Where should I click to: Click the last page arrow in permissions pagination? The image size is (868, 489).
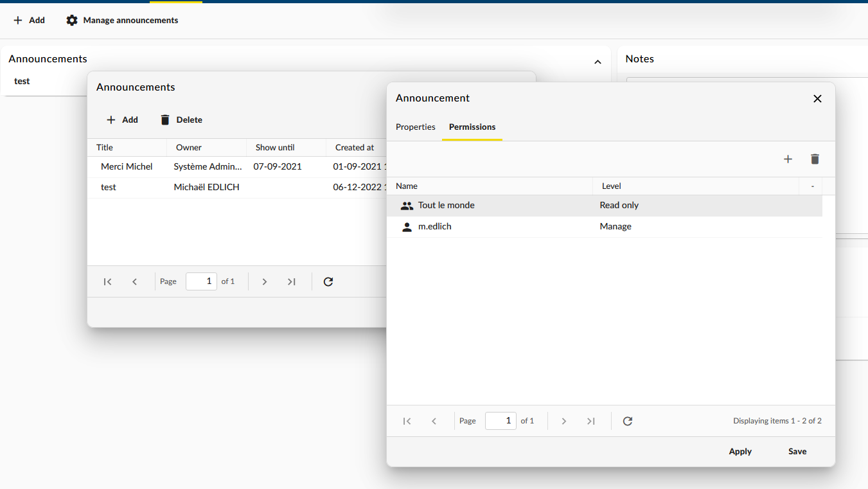590,421
